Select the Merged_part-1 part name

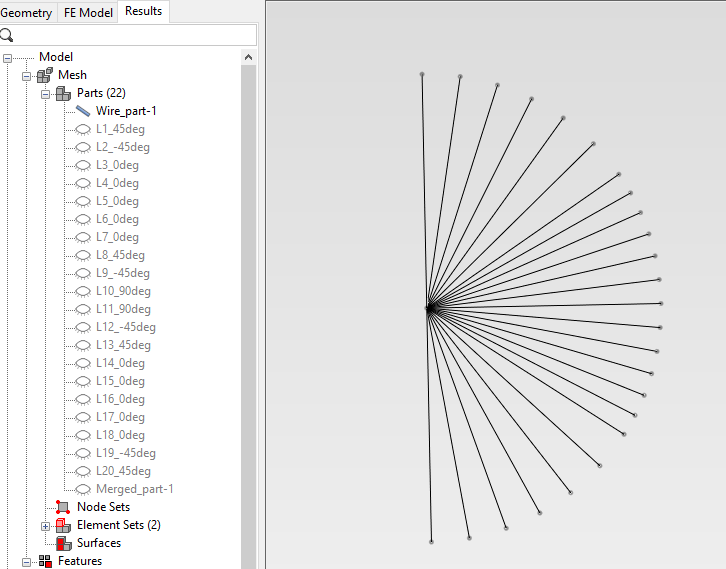(x=135, y=489)
